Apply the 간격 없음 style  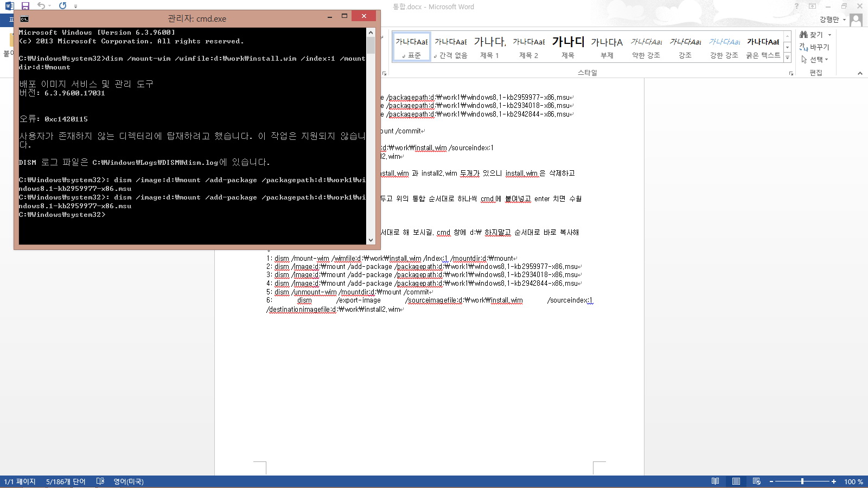pos(450,47)
